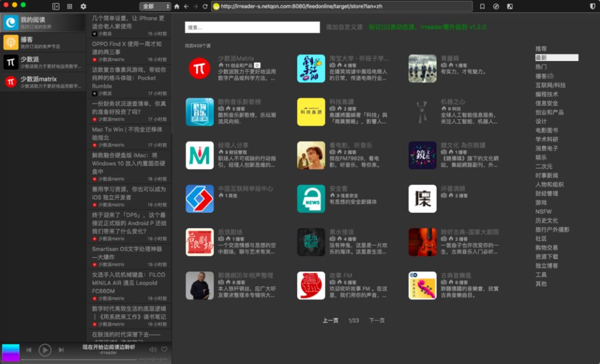Open 酷狗音乐新歌榜 source icon

pyautogui.click(x=199, y=112)
